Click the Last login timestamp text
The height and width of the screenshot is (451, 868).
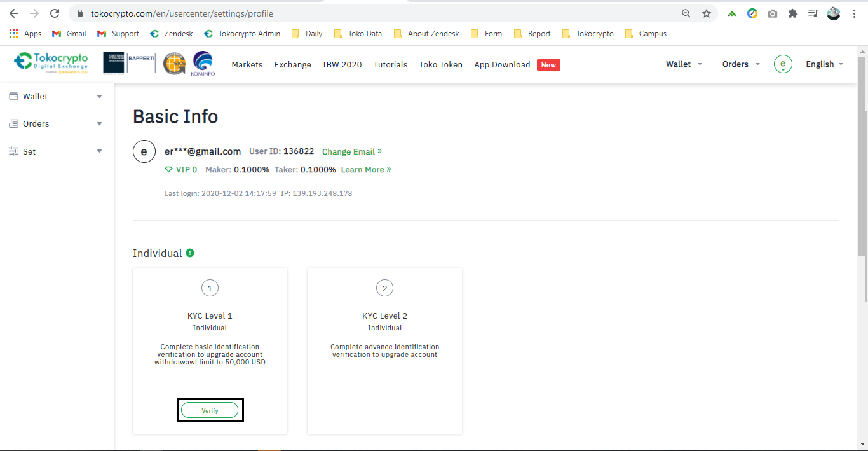(220, 193)
